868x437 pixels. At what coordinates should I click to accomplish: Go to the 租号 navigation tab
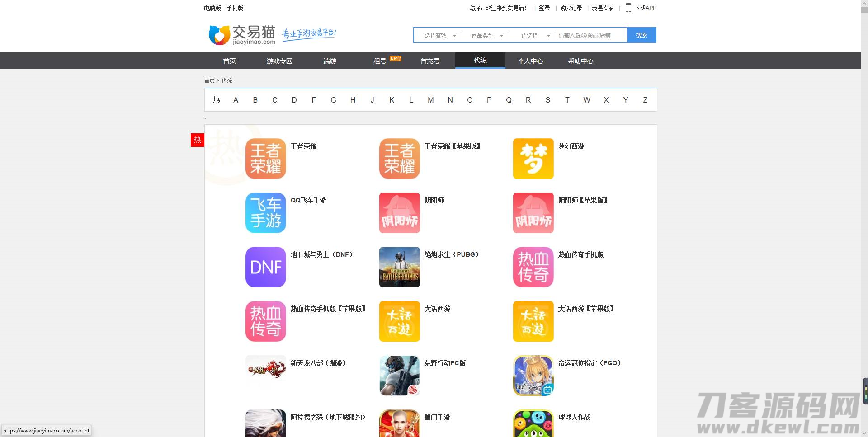click(x=380, y=61)
